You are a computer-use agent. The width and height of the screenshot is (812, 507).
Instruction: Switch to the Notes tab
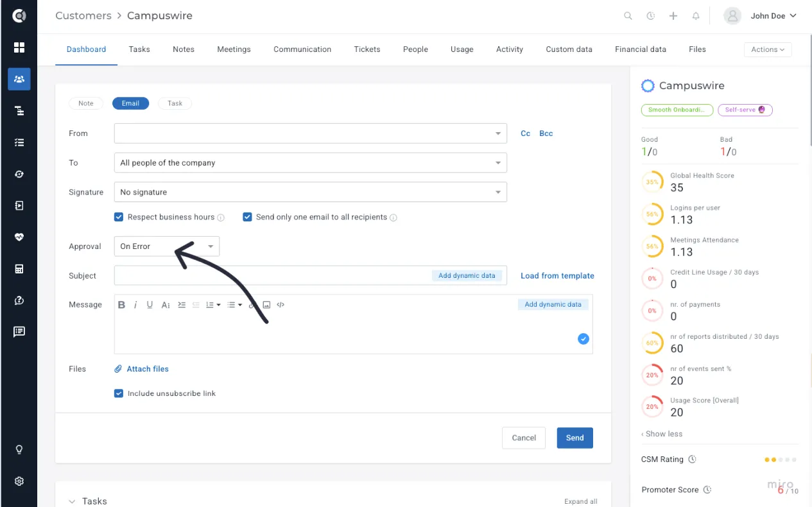pyautogui.click(x=184, y=49)
